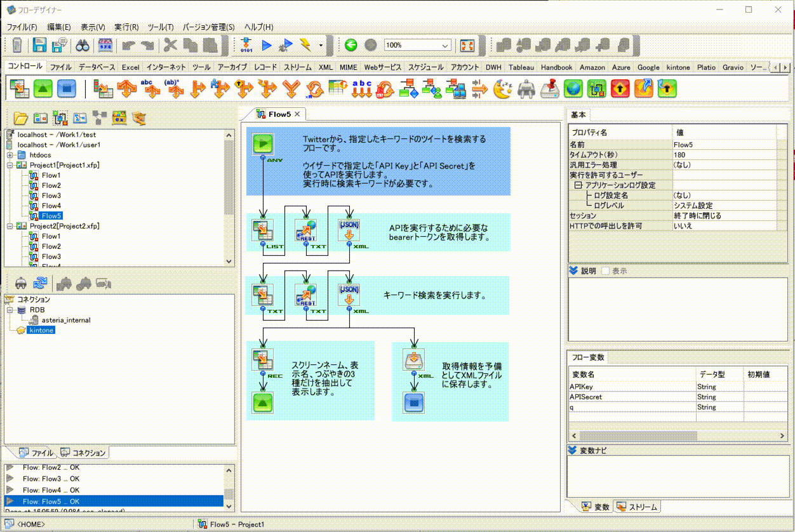
Task: Close the Flow5 editor tab
Action: 297,114
